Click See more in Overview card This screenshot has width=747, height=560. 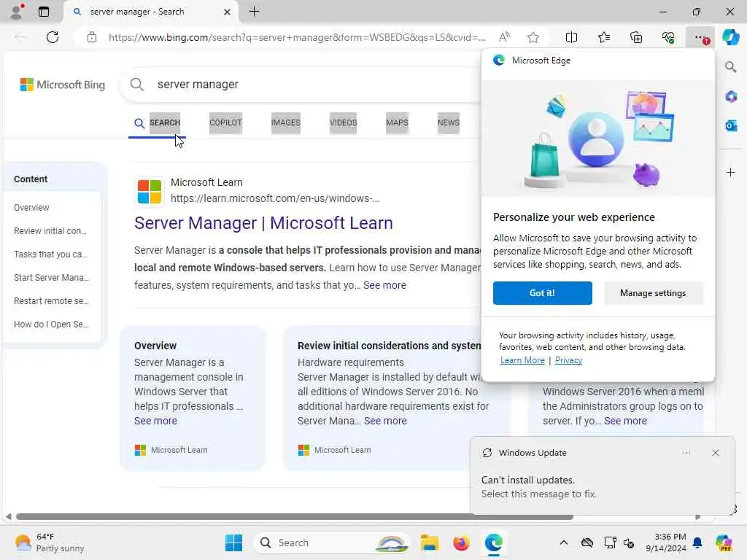[x=155, y=421]
